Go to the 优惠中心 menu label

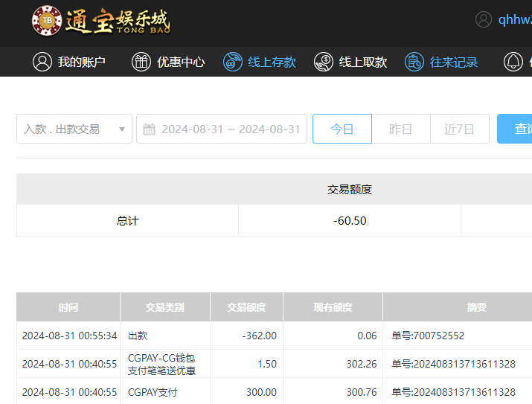click(181, 62)
